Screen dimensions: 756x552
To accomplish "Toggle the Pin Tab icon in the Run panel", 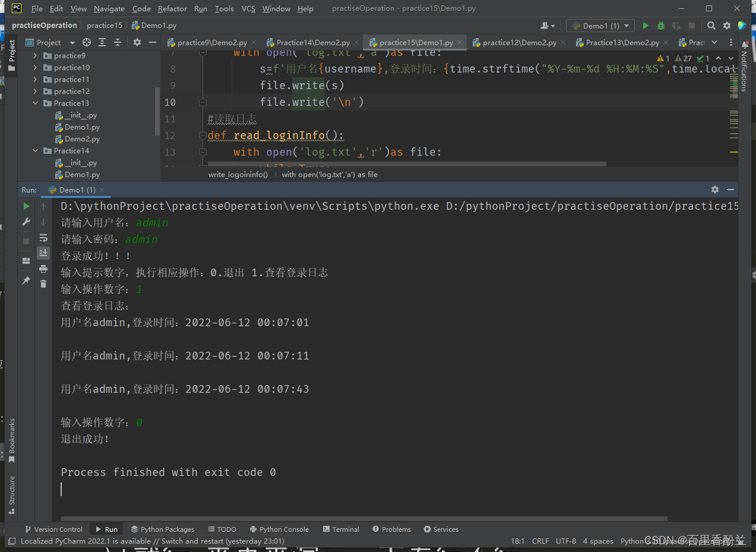I will coord(26,280).
